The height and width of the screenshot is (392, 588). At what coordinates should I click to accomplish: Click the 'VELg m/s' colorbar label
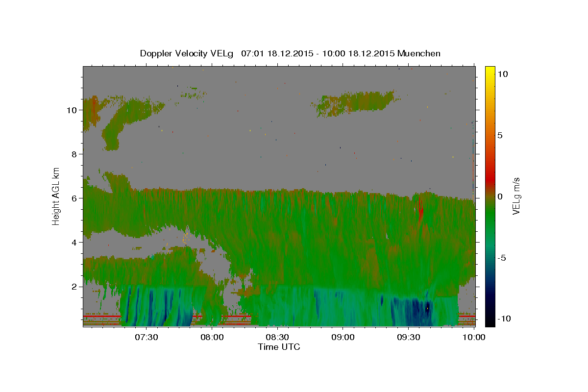[516, 196]
